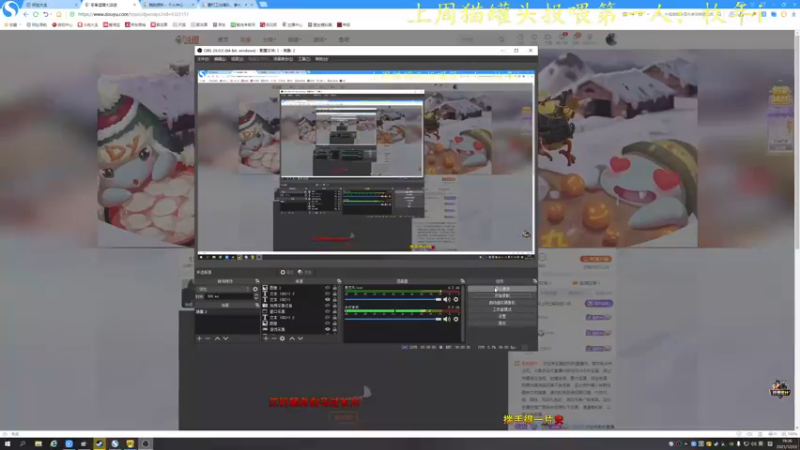Viewport: 800px width, 450px height.
Task: Open the OBS 帮助 menu
Action: click(321, 59)
